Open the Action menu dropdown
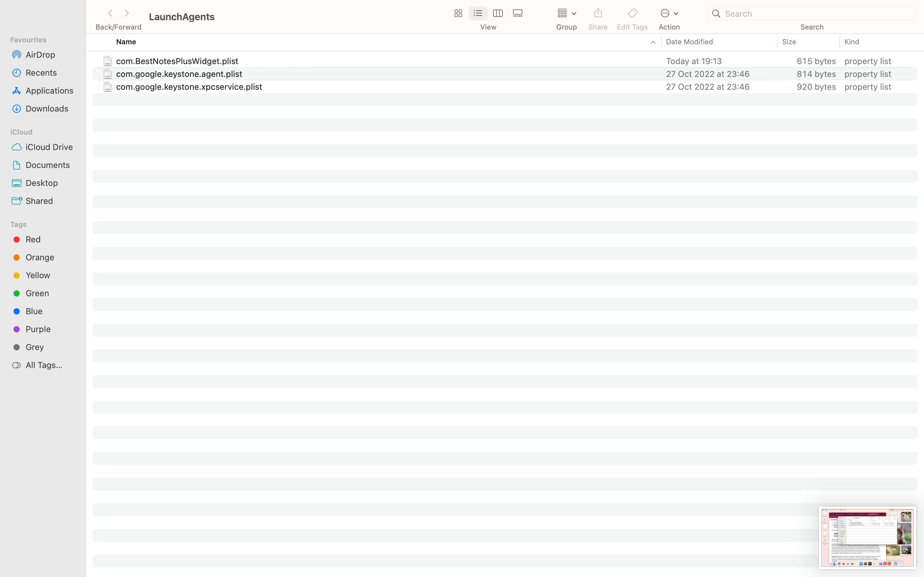 669,13
